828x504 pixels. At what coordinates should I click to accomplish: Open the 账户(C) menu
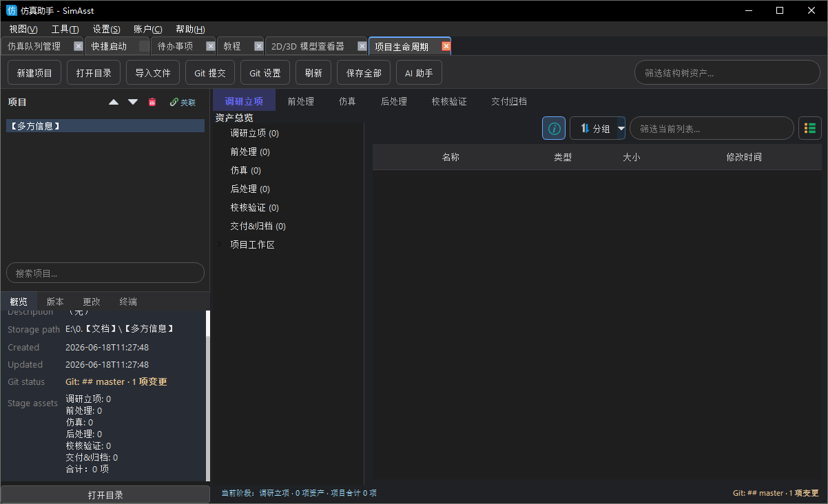pyautogui.click(x=148, y=29)
